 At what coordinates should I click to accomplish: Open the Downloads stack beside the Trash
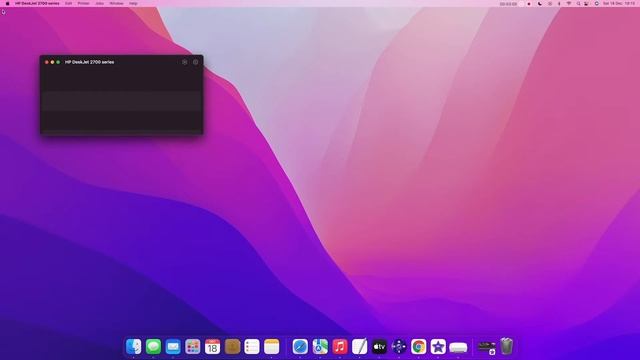click(487, 347)
